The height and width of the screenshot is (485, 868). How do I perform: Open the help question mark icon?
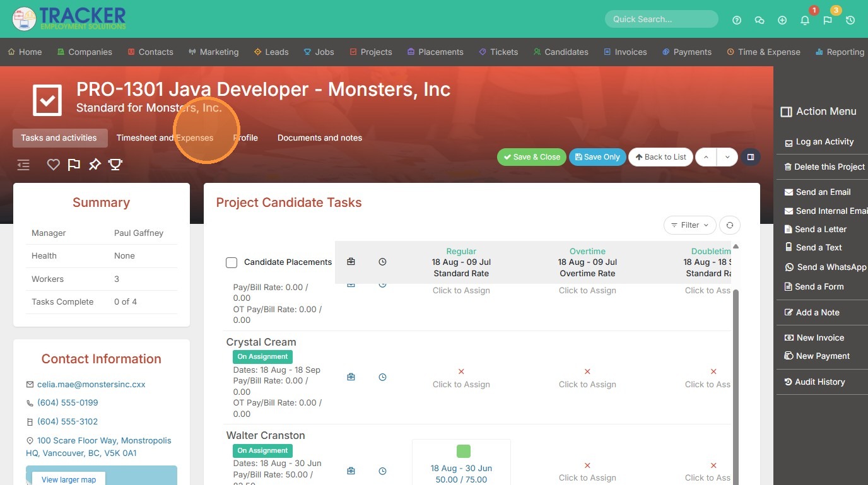(x=737, y=20)
